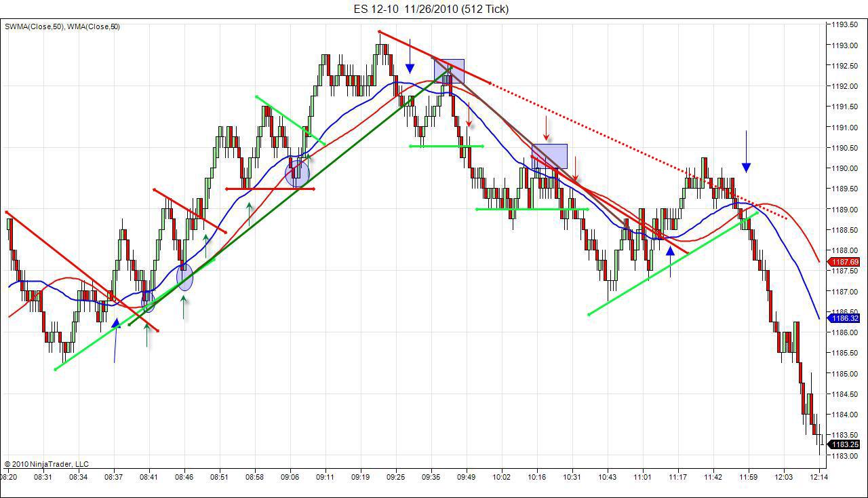The height and width of the screenshot is (498, 868).
Task: Click the 08:31 time axis label
Action: [x=43, y=477]
